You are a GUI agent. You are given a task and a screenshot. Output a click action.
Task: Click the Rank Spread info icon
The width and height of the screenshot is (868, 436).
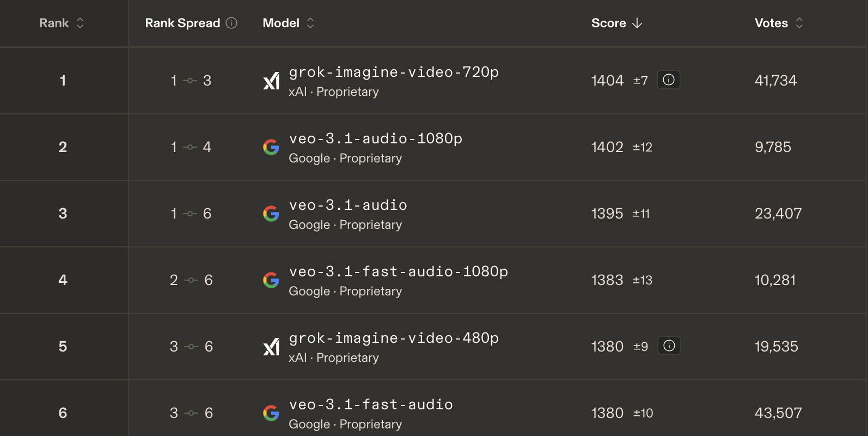pyautogui.click(x=231, y=23)
